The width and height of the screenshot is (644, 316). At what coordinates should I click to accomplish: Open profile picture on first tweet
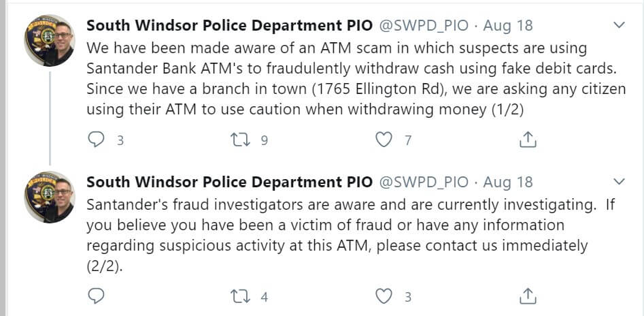pyautogui.click(x=49, y=41)
